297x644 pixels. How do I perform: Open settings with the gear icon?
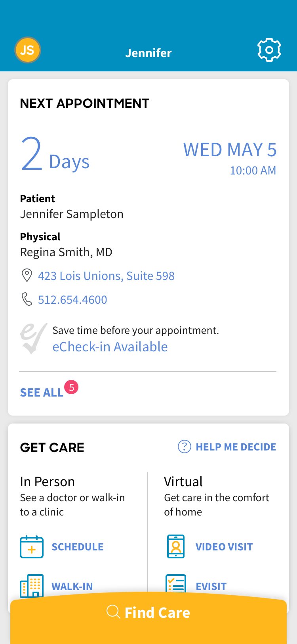tap(269, 50)
